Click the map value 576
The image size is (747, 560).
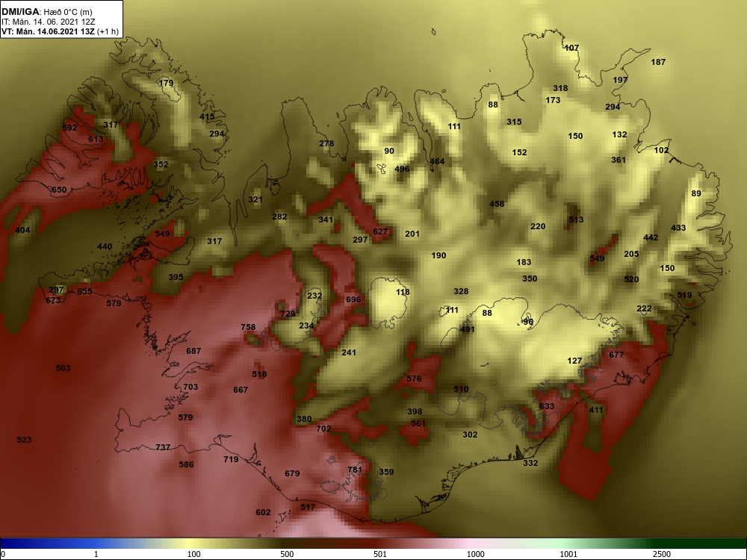click(x=414, y=379)
